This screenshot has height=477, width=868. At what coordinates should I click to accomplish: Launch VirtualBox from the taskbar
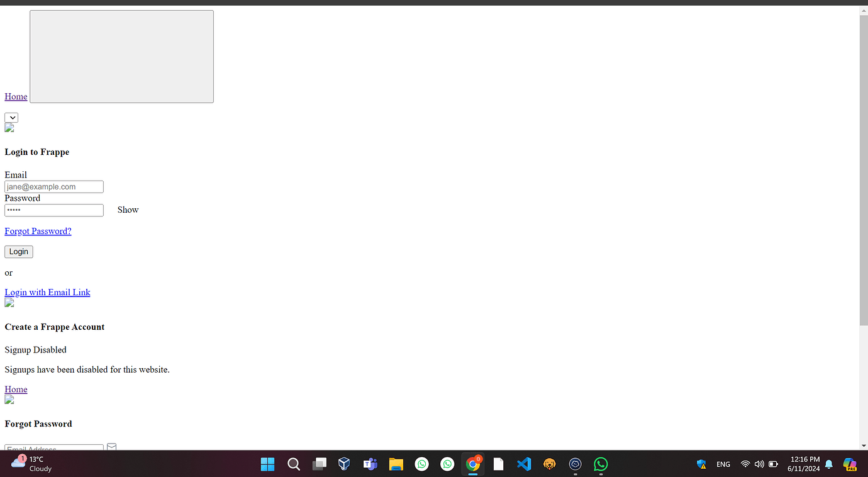[344, 464]
